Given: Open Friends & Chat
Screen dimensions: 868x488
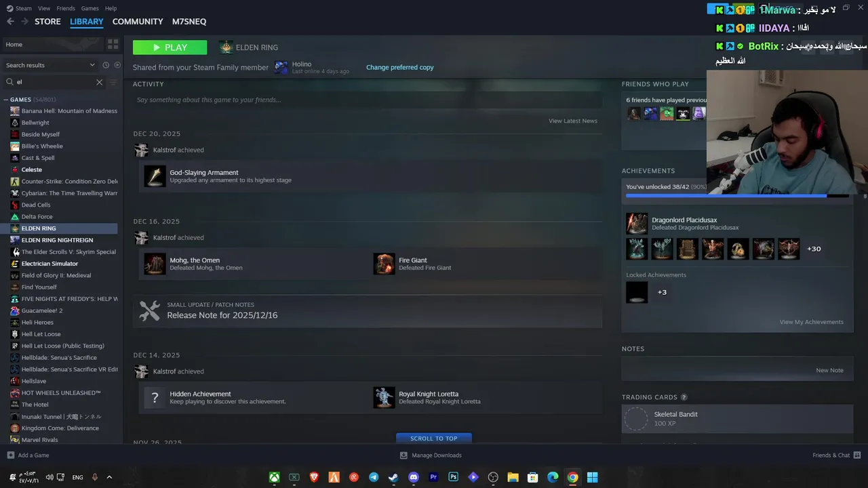Looking at the screenshot, I should pyautogui.click(x=836, y=455).
